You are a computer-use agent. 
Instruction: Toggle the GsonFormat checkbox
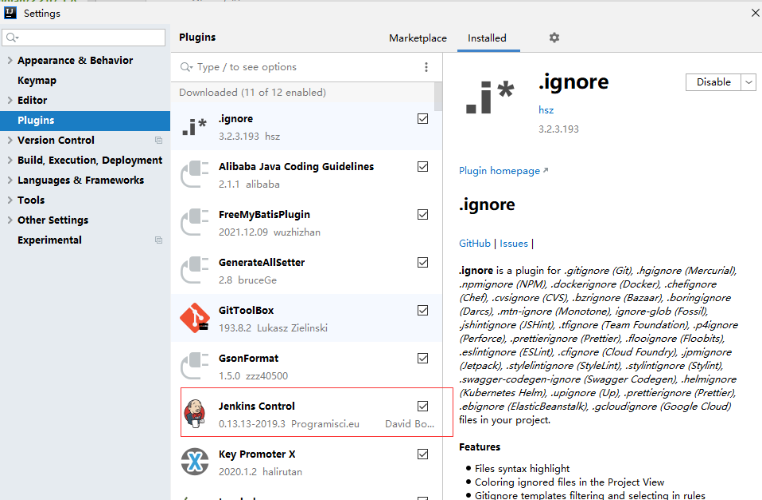tap(423, 358)
